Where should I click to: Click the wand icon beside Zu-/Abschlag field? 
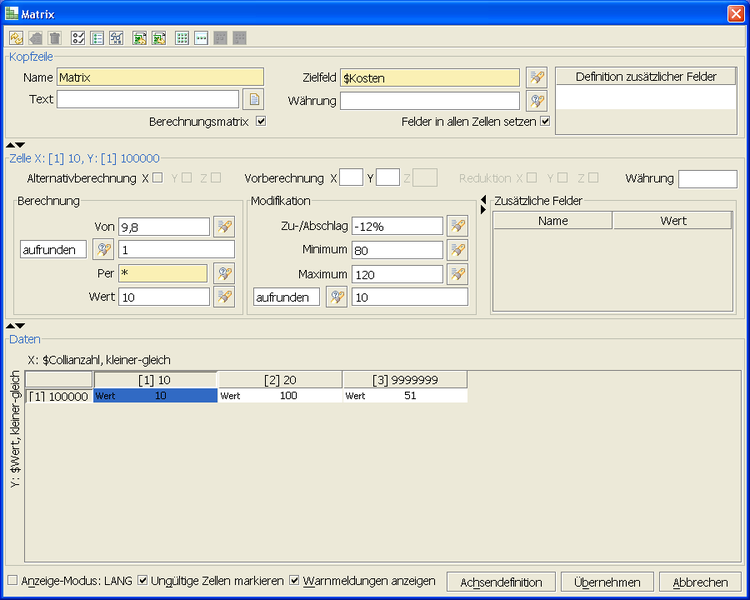[x=457, y=227]
